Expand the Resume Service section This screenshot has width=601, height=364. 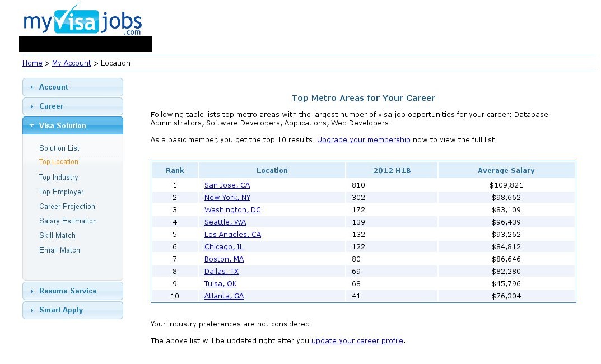[x=72, y=291]
